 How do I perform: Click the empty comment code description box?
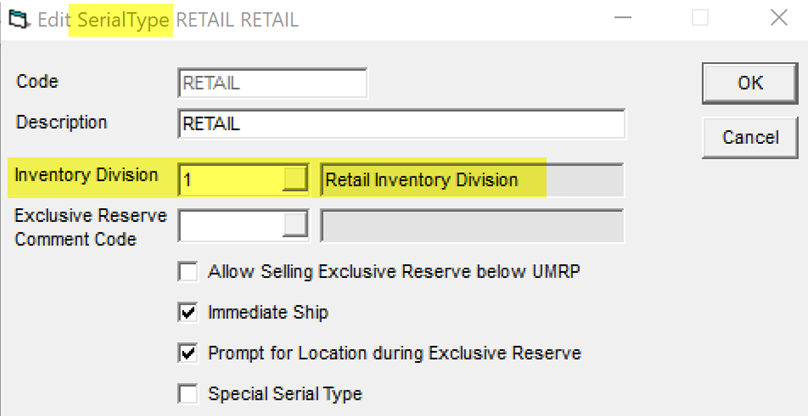[x=472, y=225]
